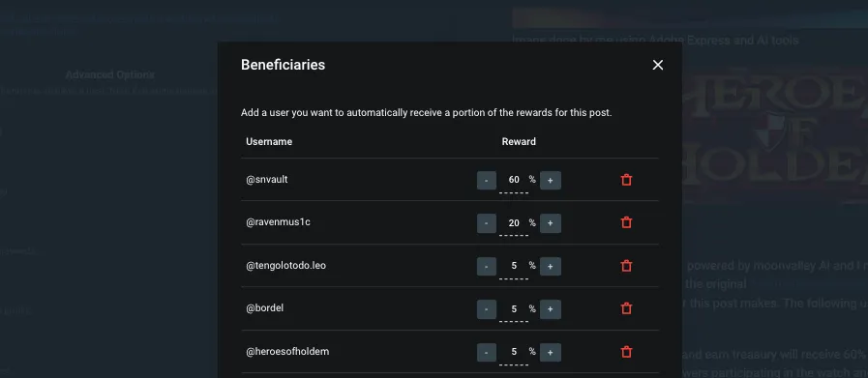Click plus for @heroesofholdem reward
Viewport: 868px width, 378px height.
[x=551, y=352]
